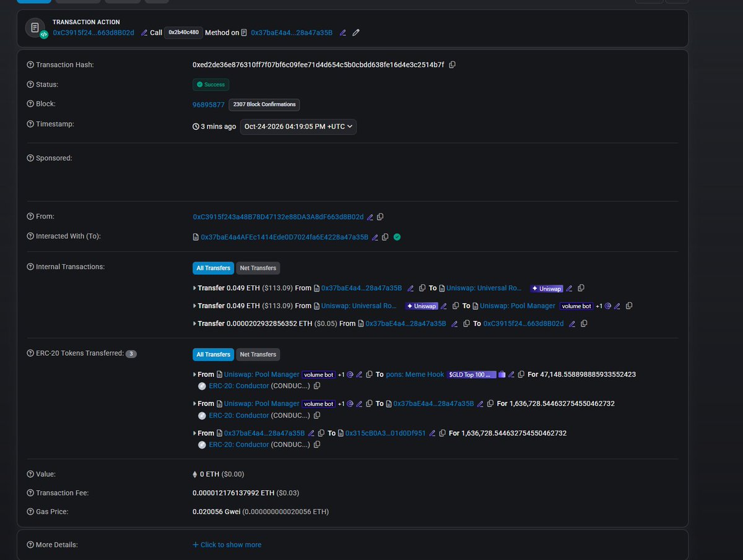The height and width of the screenshot is (560, 743).
Task: Select All Transfers under Internal Transactions
Action: click(x=213, y=269)
